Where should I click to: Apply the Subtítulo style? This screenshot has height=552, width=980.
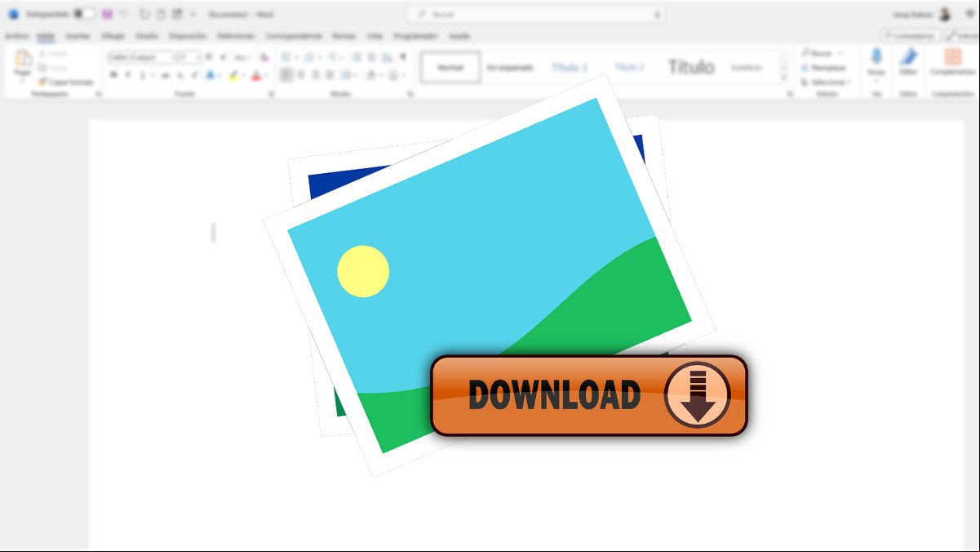(x=746, y=67)
